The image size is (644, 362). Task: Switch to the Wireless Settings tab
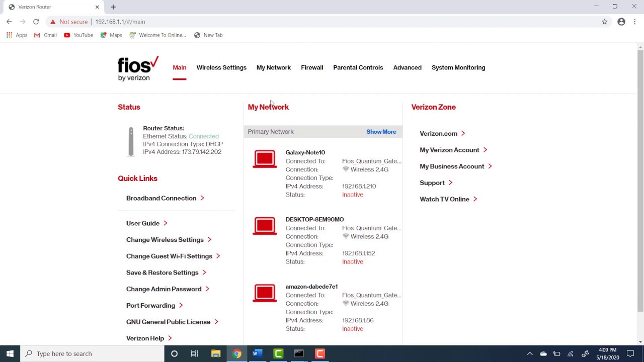(x=221, y=67)
